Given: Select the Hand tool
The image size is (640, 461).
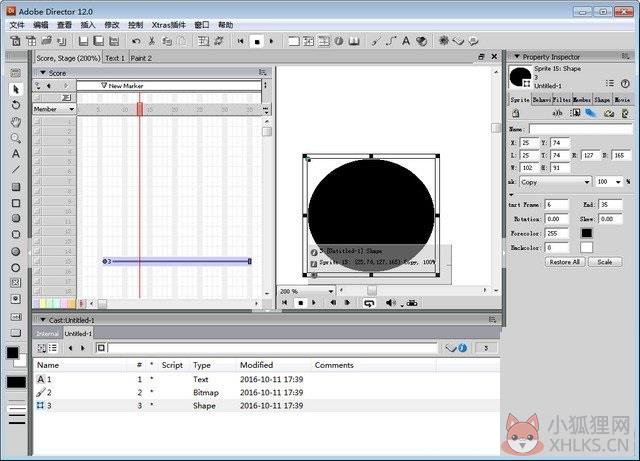Looking at the screenshot, I should pyautogui.click(x=16, y=121).
